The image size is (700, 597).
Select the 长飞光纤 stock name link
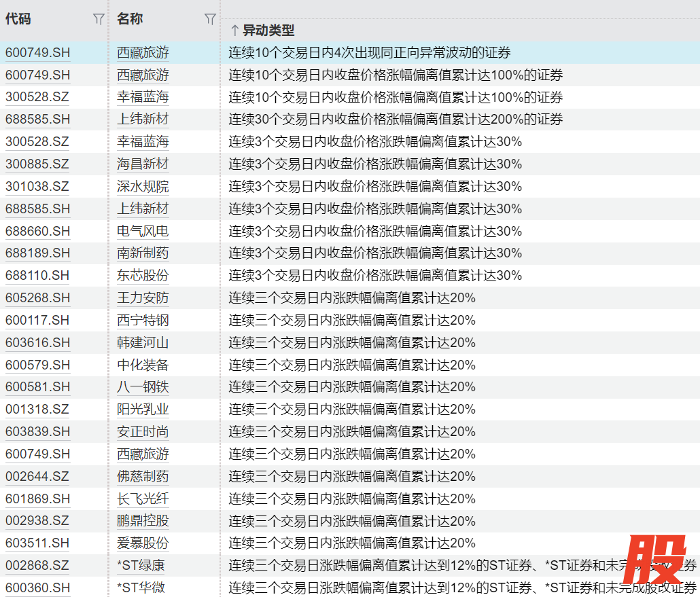click(x=143, y=499)
